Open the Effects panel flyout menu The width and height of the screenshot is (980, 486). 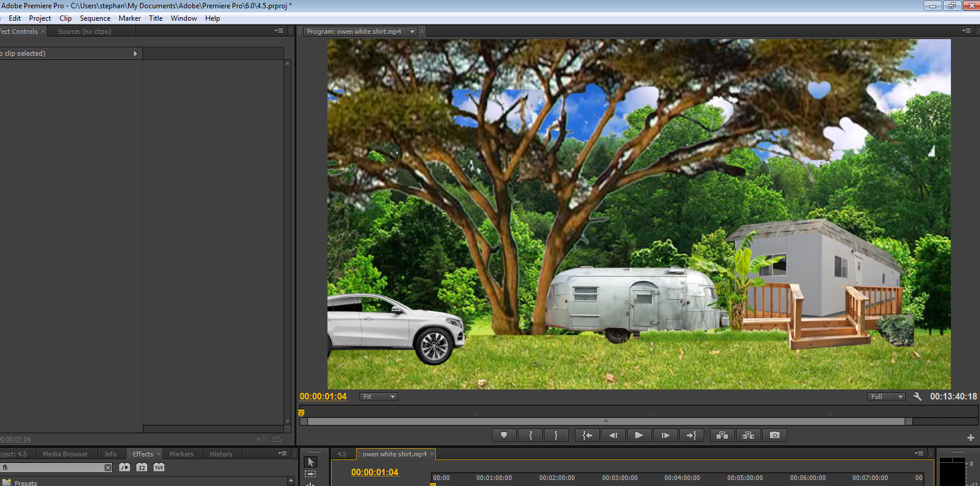point(282,453)
